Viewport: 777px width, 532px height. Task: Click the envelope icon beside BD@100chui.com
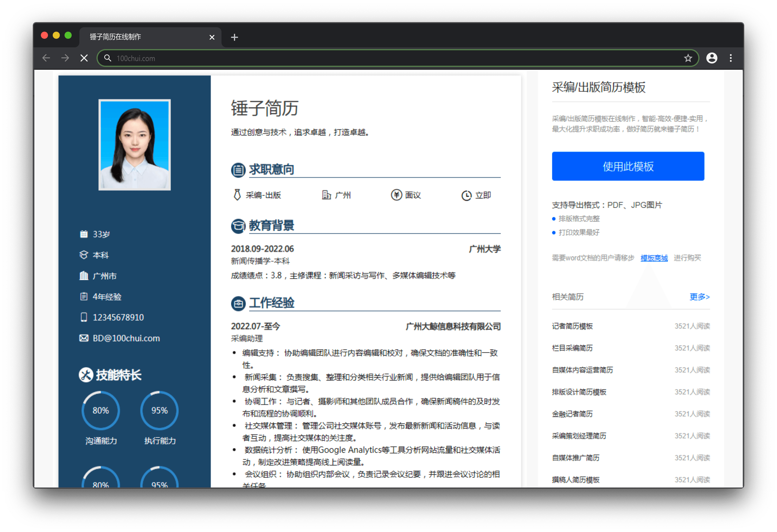click(x=84, y=338)
